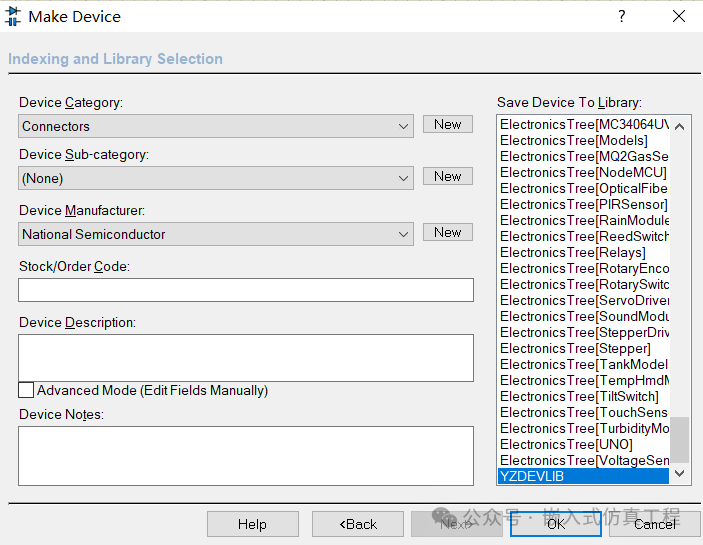Click New button beside Device Sub-category
703x545 pixels.
pos(447,177)
